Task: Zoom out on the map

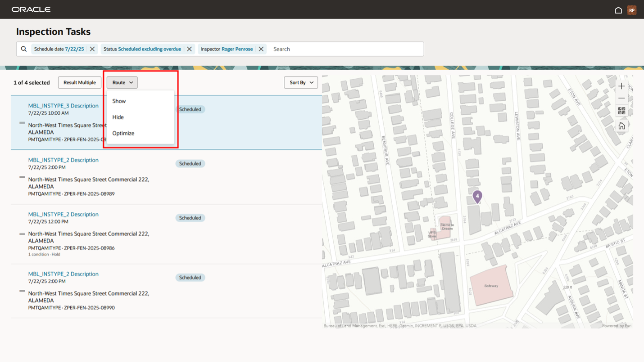Action: [x=621, y=98]
